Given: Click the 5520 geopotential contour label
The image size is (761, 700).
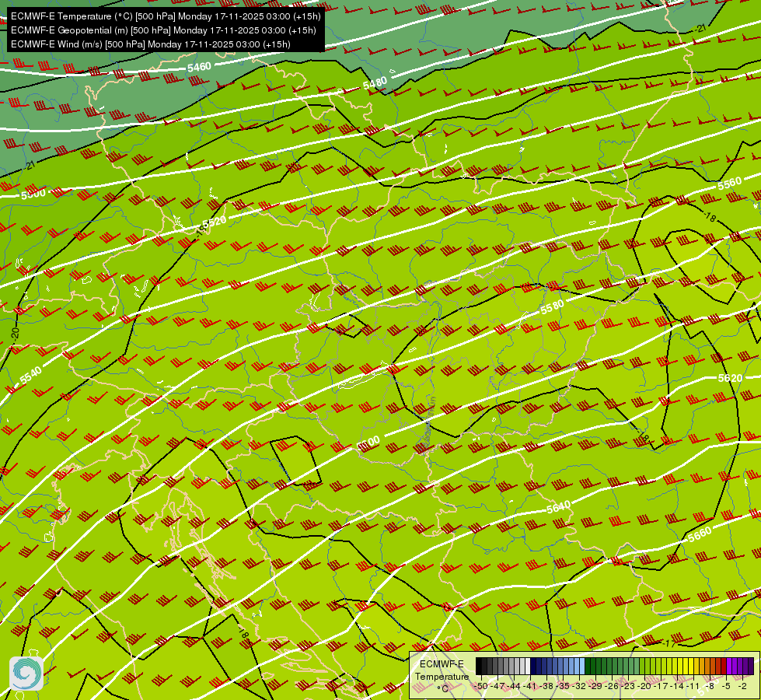Looking at the screenshot, I should [214, 222].
